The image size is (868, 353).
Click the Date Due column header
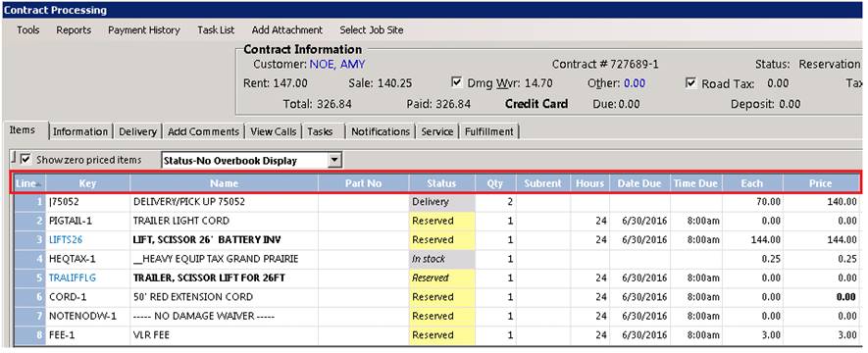(639, 183)
